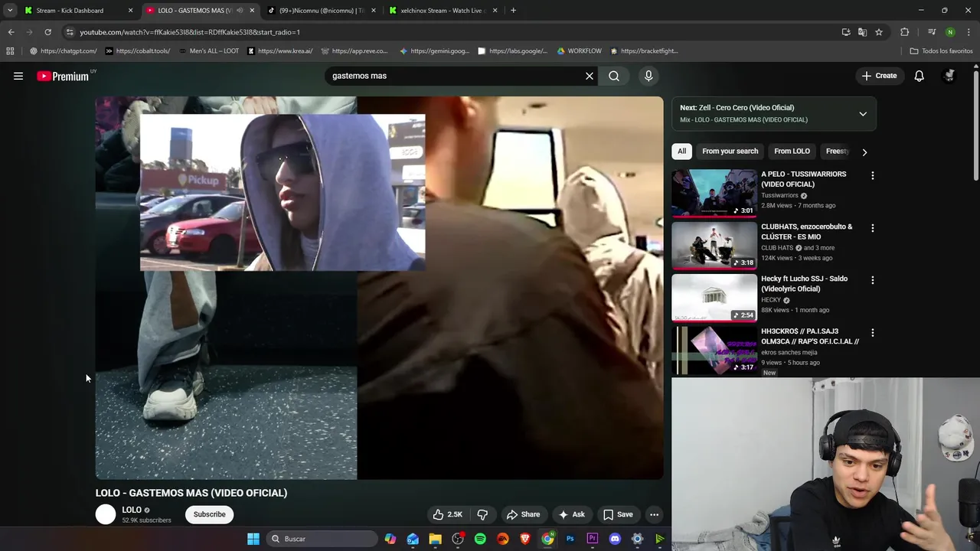Screen dimensions: 980x551
Task: Reload the current page
Action: coord(47,32)
